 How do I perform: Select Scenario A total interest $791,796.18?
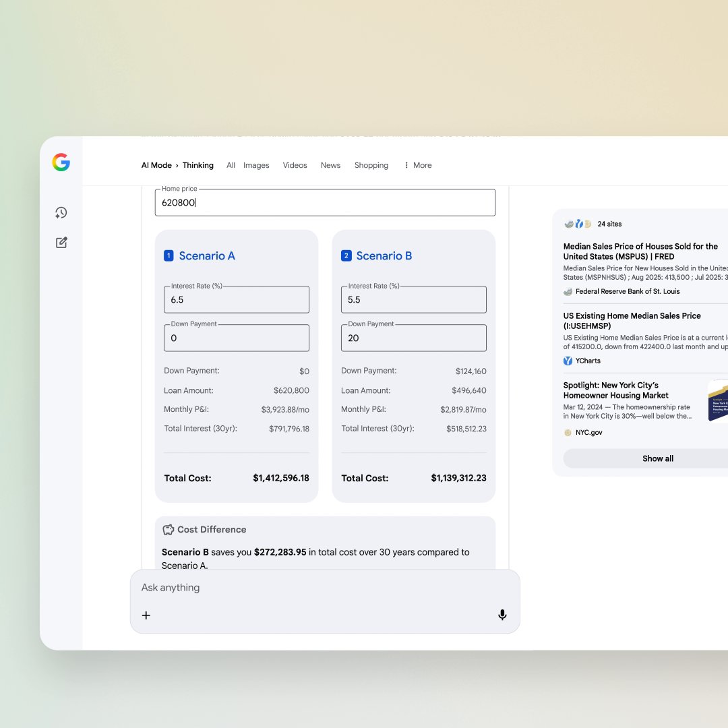tap(289, 429)
